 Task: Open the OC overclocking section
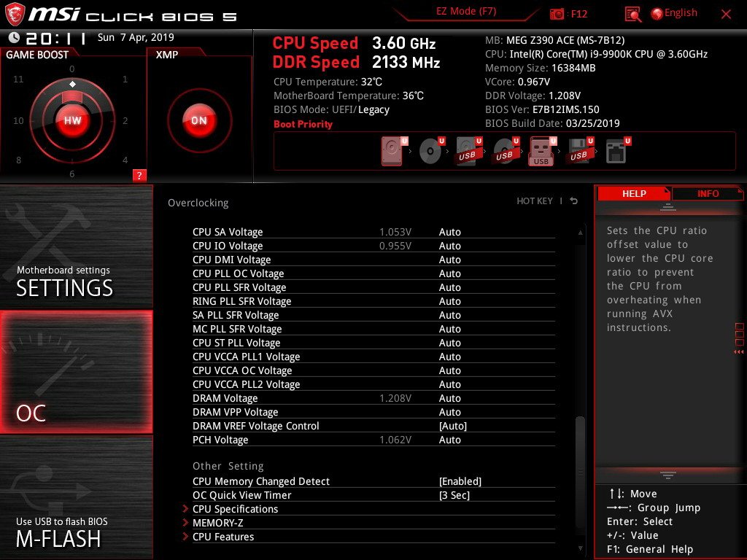76,372
